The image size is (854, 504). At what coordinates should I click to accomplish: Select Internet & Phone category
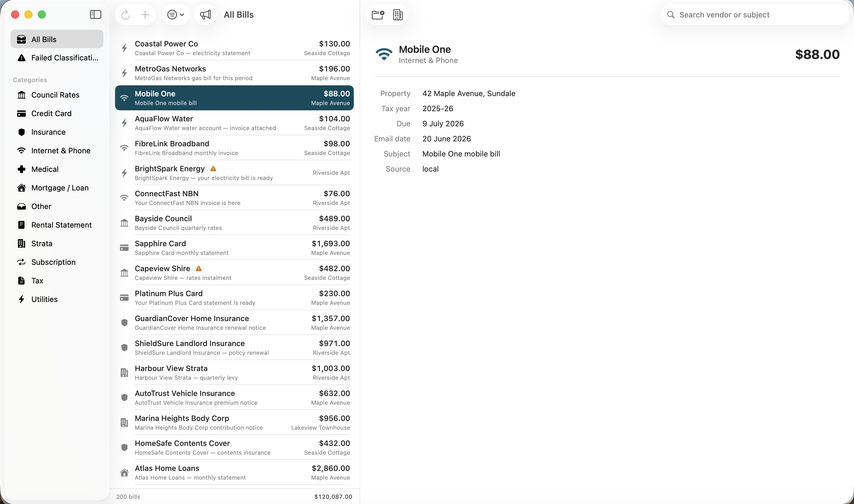[x=57, y=150]
